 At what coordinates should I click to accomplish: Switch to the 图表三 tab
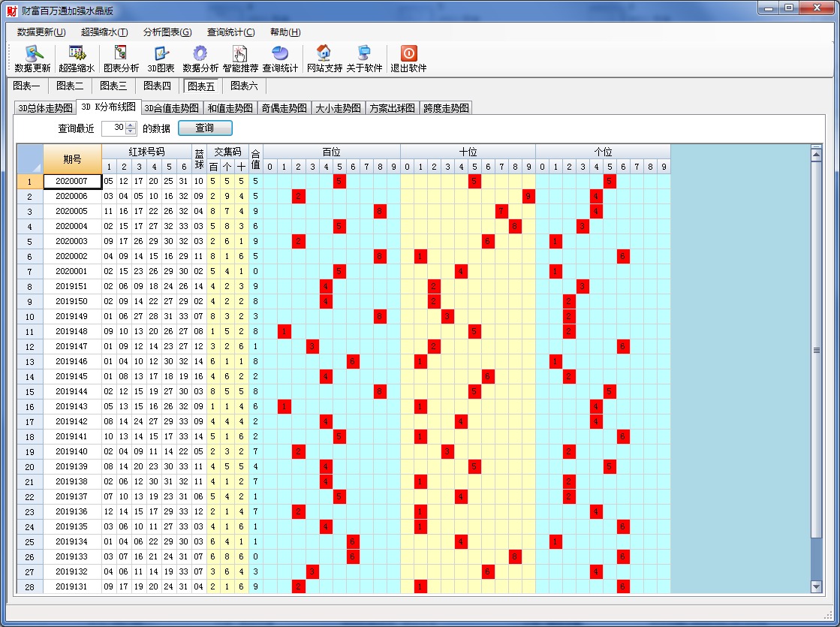click(x=113, y=86)
